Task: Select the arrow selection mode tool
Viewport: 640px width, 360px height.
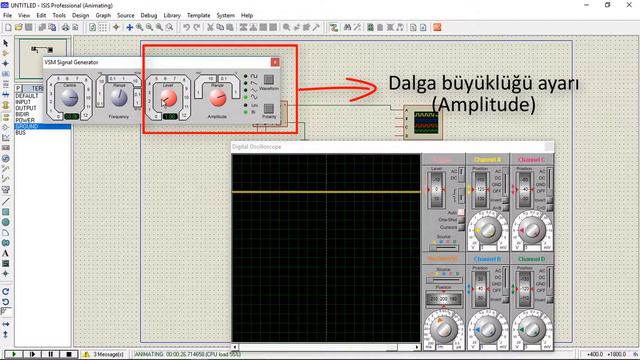Action: click(5, 43)
